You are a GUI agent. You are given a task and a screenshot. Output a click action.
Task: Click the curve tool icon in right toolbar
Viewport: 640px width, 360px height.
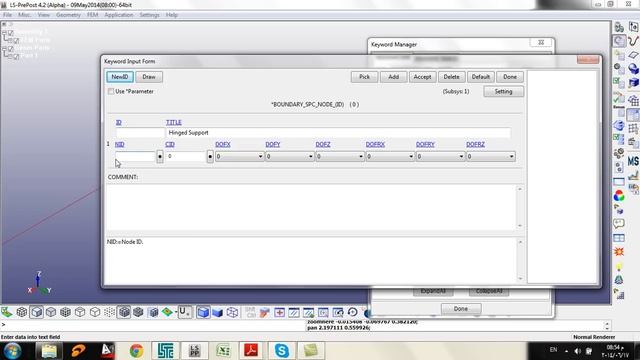coord(633,40)
